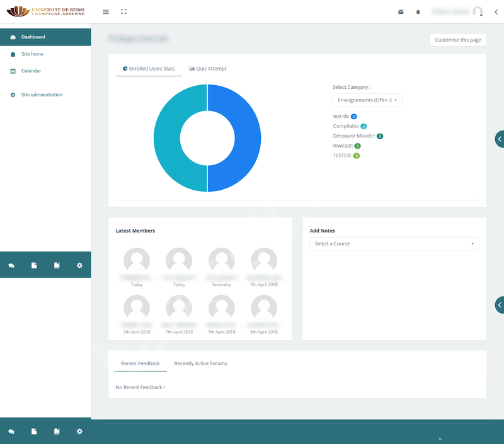The image size is (504, 444).
Task: Activate the fullscreen toggle icon
Action: (x=123, y=11)
